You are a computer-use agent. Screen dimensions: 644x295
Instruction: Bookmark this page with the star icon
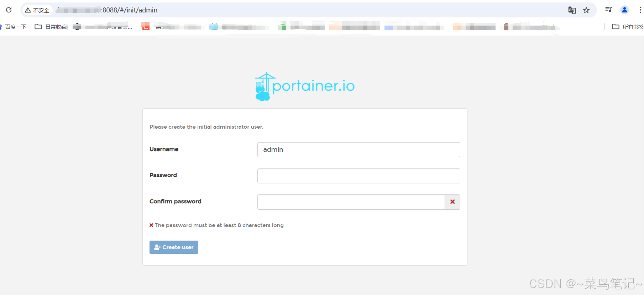586,10
